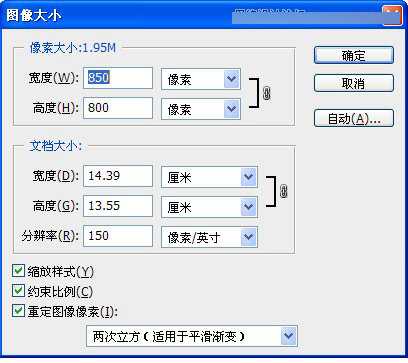Click the 高度(G) label
Viewport: 408px width, 363px height.
[56, 206]
